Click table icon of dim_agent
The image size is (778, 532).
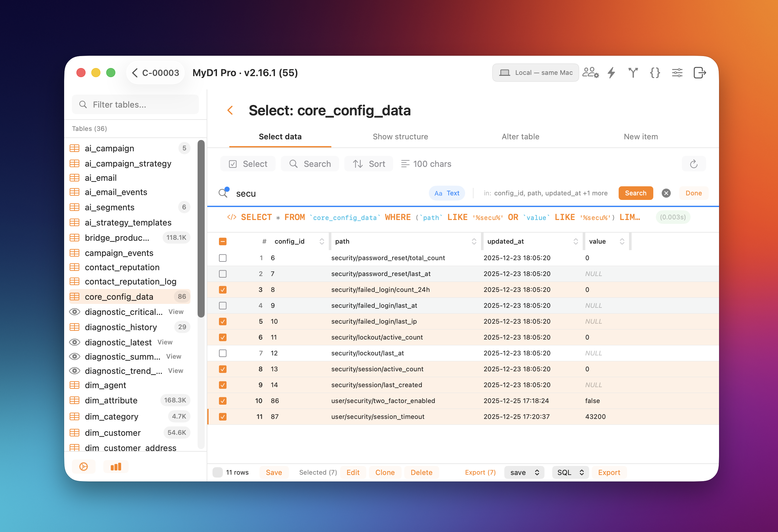pos(74,385)
